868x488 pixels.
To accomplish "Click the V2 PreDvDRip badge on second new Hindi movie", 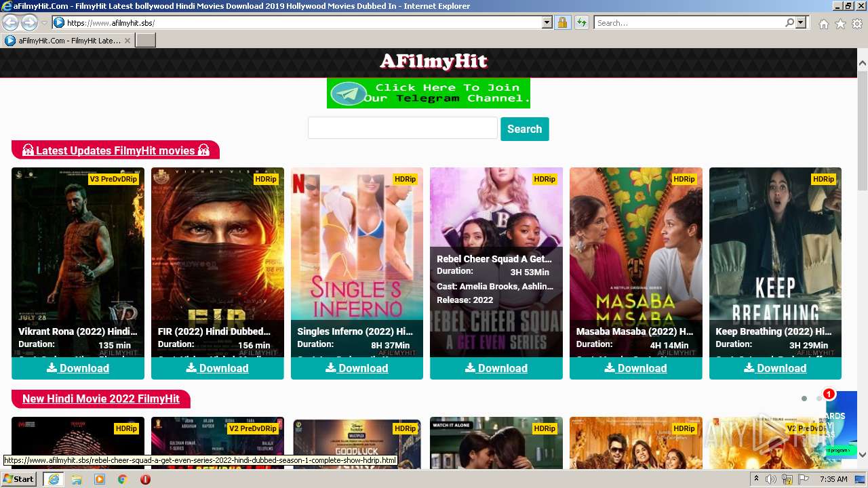I will point(252,428).
